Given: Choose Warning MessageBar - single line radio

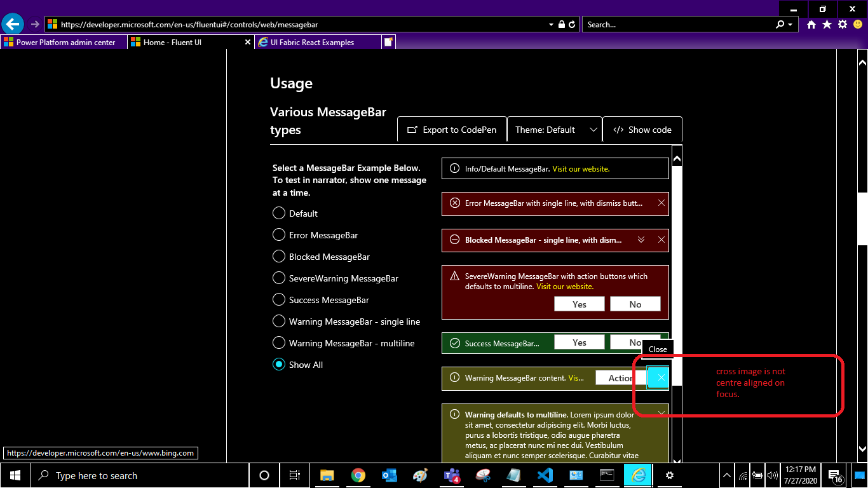Looking at the screenshot, I should [278, 321].
